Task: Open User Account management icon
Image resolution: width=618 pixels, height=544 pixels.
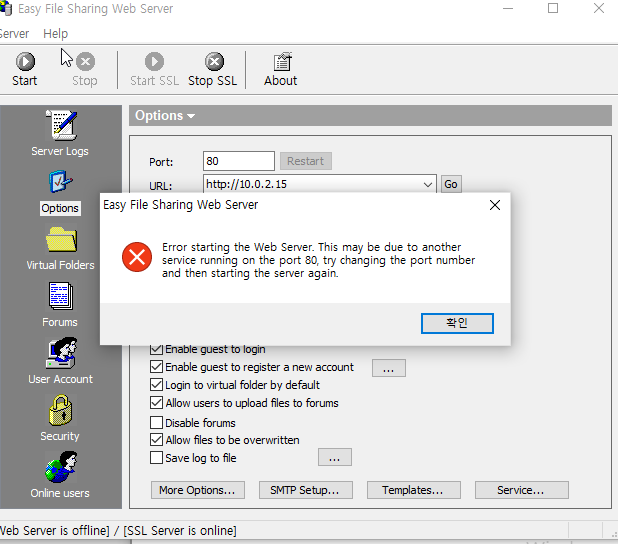Action: pyautogui.click(x=61, y=353)
